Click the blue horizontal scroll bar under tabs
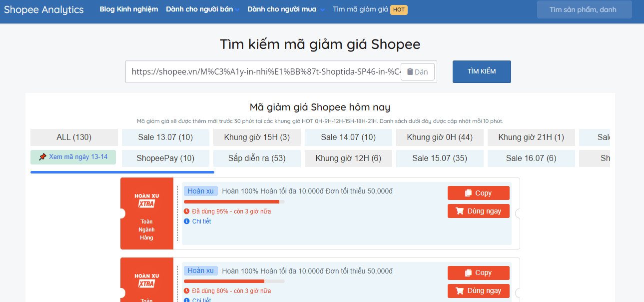Image resolution: width=644 pixels, height=302 pixels. coord(122,172)
